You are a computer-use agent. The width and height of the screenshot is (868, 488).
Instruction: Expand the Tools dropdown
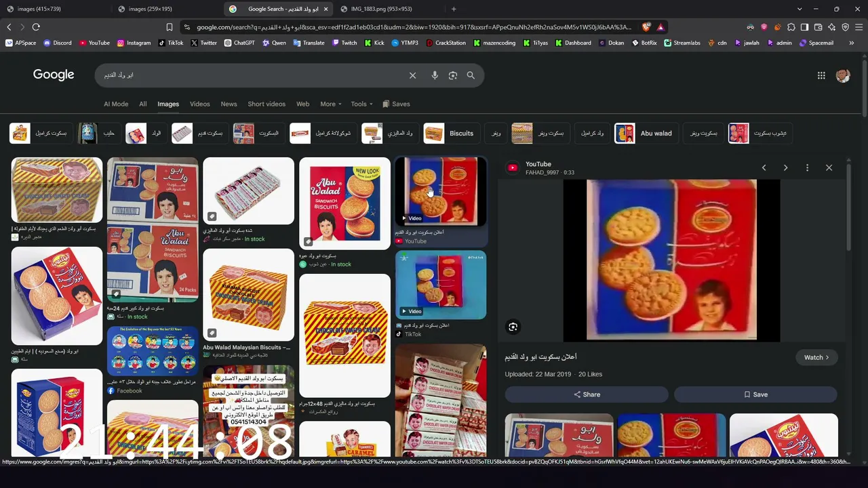coord(361,104)
